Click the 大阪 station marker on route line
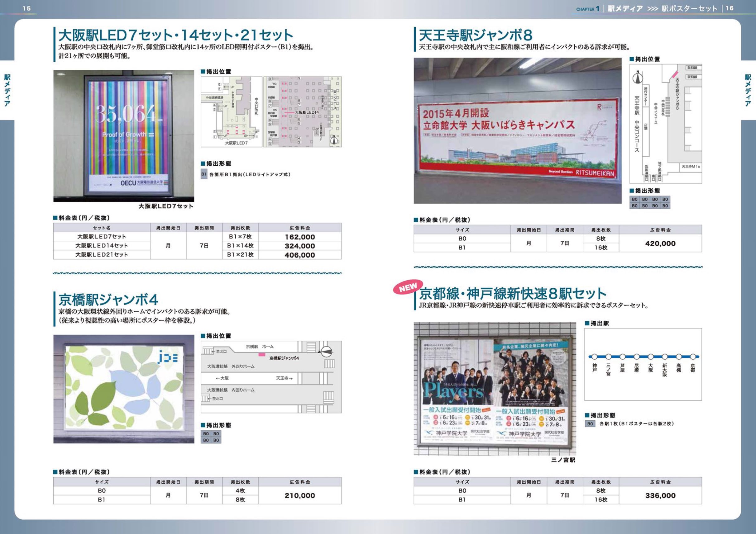The width and height of the screenshot is (756, 534). (651, 356)
